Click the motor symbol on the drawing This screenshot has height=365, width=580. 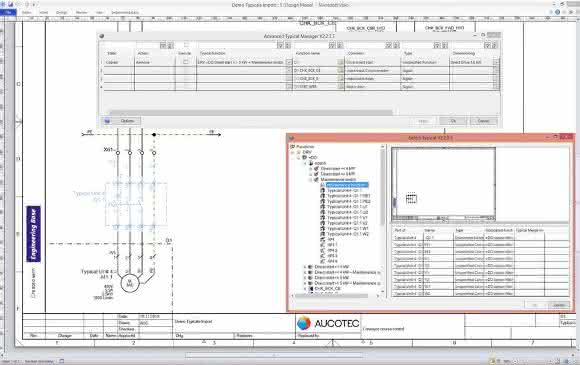click(x=130, y=283)
